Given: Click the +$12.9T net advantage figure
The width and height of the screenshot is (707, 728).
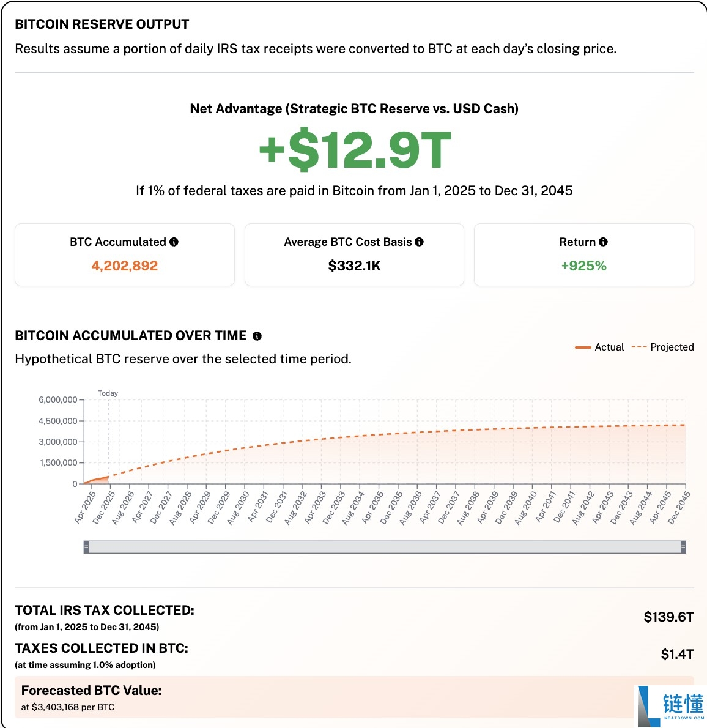Looking at the screenshot, I should coord(354,150).
